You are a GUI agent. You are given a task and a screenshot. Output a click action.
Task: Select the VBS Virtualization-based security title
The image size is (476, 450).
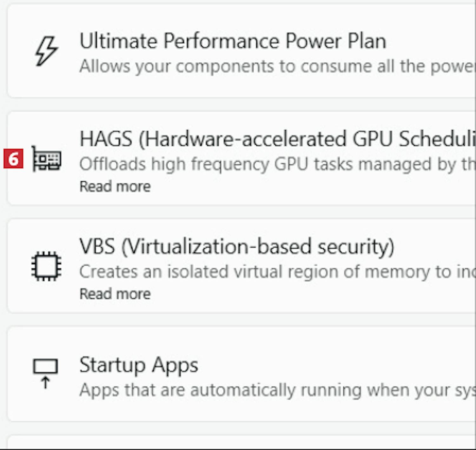click(x=236, y=247)
